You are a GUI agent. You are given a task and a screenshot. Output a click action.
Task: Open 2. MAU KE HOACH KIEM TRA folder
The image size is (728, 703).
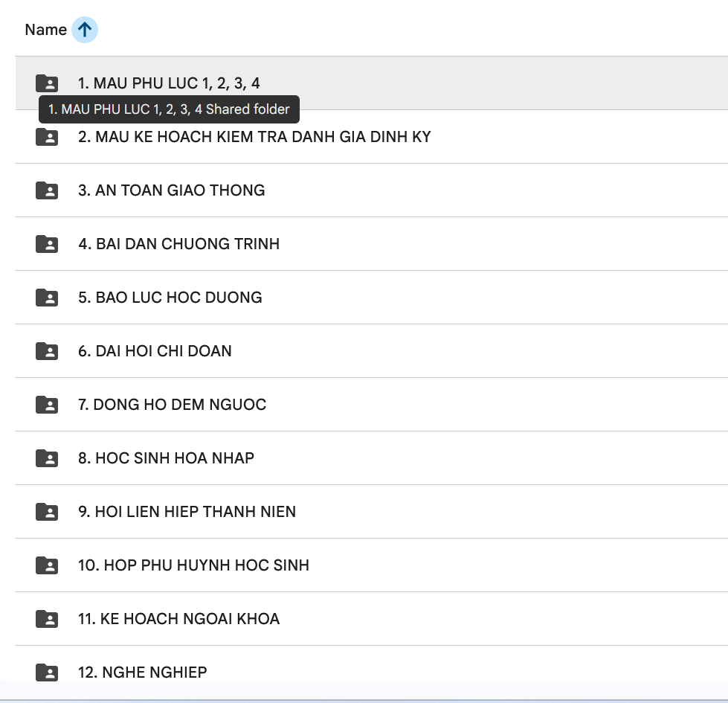pyautogui.click(x=254, y=137)
